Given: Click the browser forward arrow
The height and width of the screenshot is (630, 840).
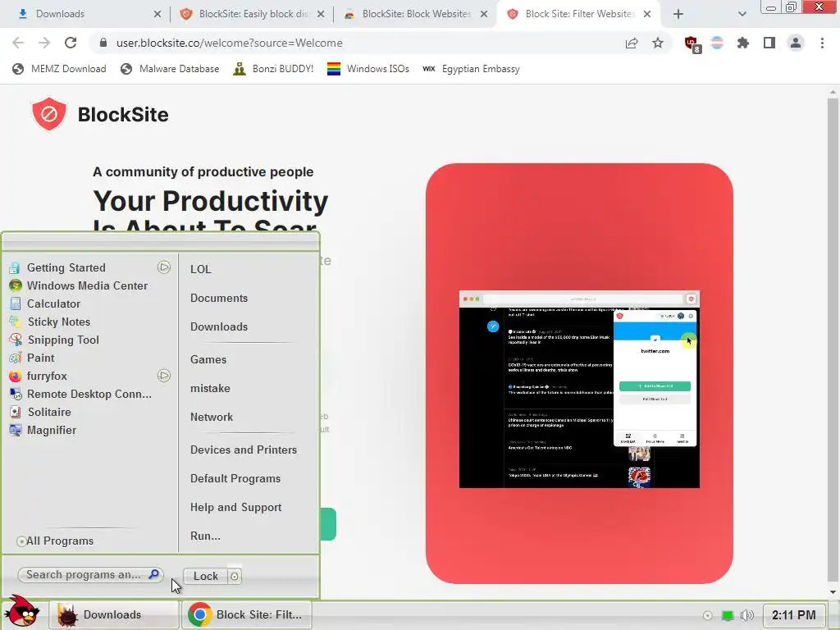Looking at the screenshot, I should [x=44, y=43].
